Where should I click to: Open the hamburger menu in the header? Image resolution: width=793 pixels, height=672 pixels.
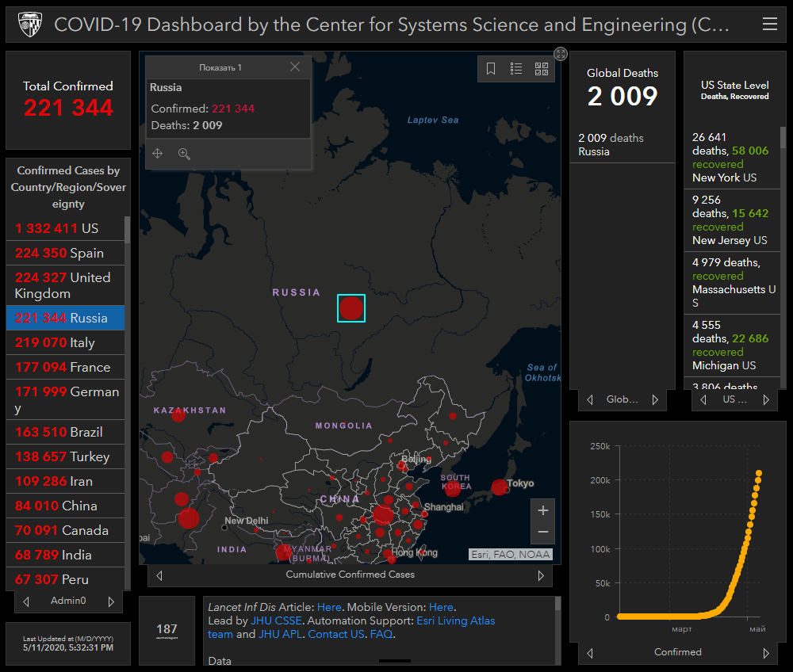click(x=770, y=24)
